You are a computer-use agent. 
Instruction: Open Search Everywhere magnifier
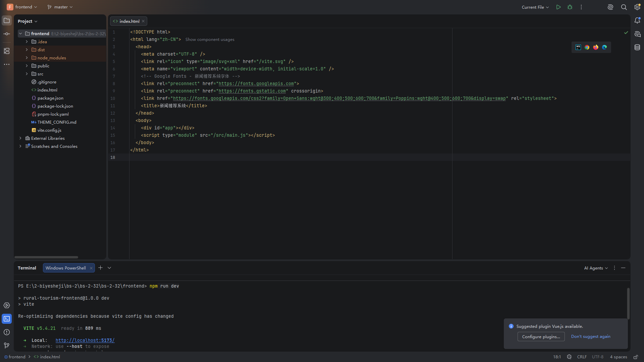pyautogui.click(x=624, y=7)
